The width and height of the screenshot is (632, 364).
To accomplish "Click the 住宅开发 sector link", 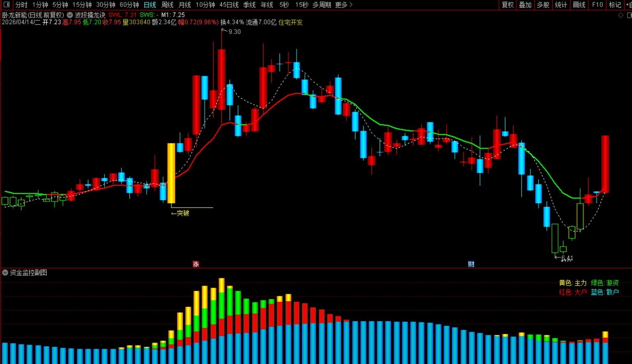I will 291,22.
